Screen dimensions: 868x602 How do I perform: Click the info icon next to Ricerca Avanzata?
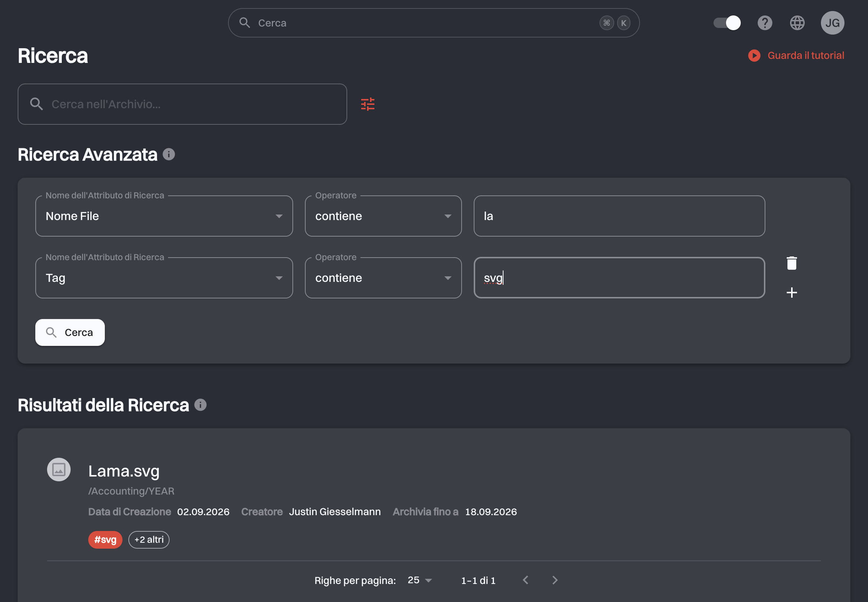coord(168,154)
